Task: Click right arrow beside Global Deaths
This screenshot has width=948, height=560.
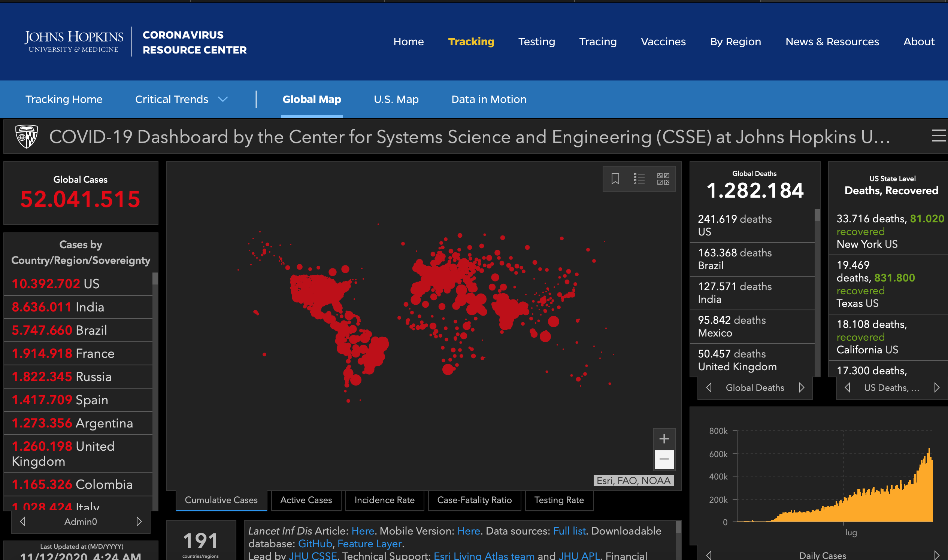Action: pyautogui.click(x=802, y=387)
